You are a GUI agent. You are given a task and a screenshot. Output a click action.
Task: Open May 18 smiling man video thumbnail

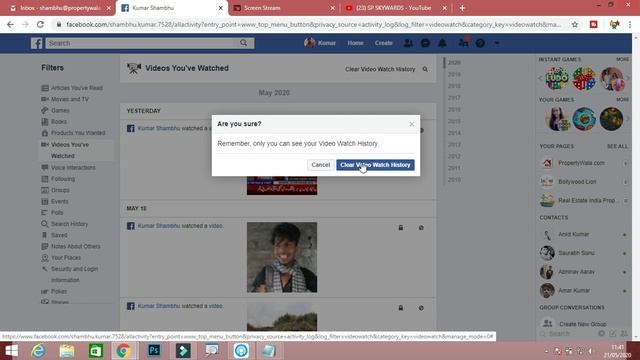282,257
